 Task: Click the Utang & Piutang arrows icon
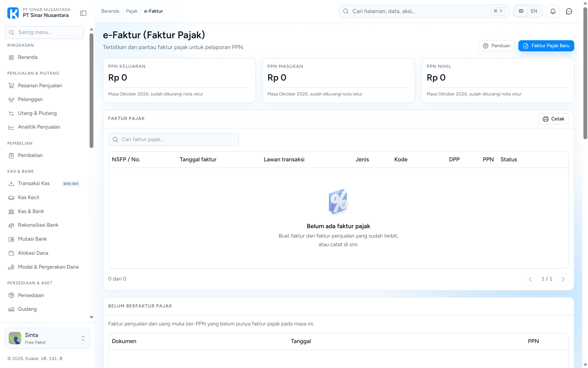tap(11, 113)
